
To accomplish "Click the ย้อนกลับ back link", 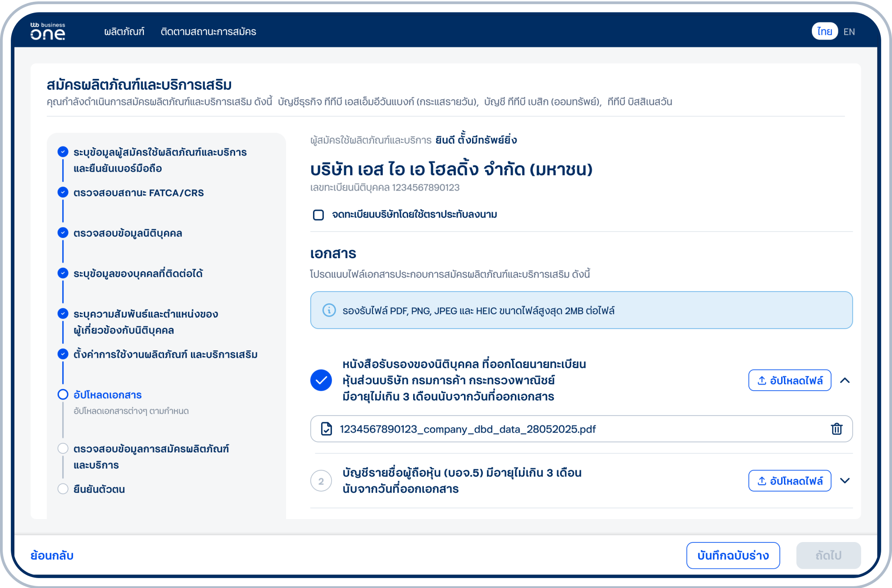I will coord(52,556).
